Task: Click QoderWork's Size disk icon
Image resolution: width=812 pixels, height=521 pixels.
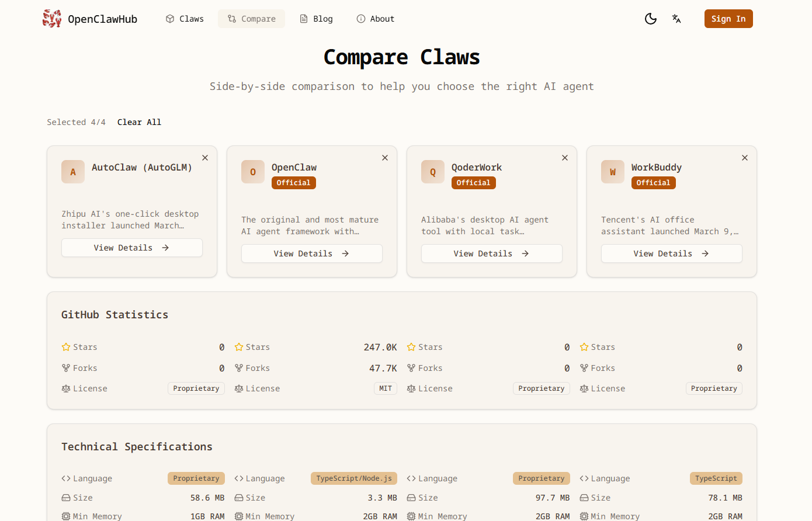Action: coord(411,498)
